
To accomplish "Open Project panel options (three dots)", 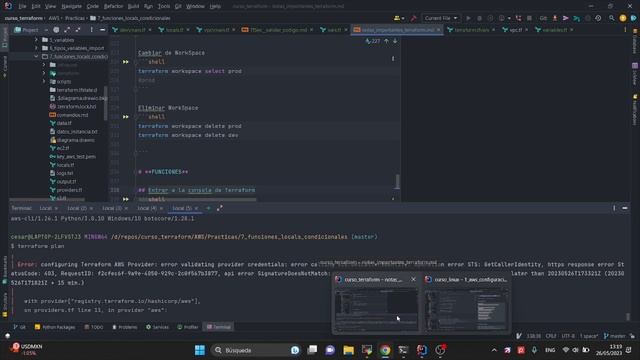I will coord(91,30).
